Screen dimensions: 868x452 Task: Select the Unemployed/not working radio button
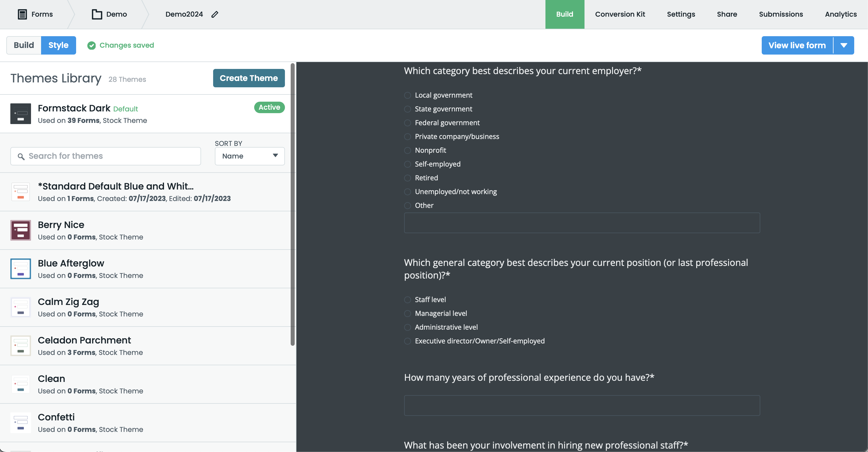pyautogui.click(x=407, y=192)
